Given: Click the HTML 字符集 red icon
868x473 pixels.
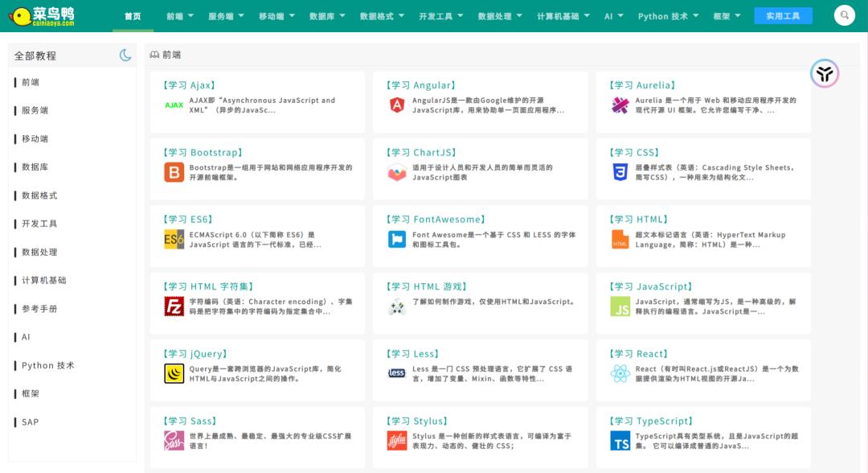Looking at the screenshot, I should coord(174,306).
